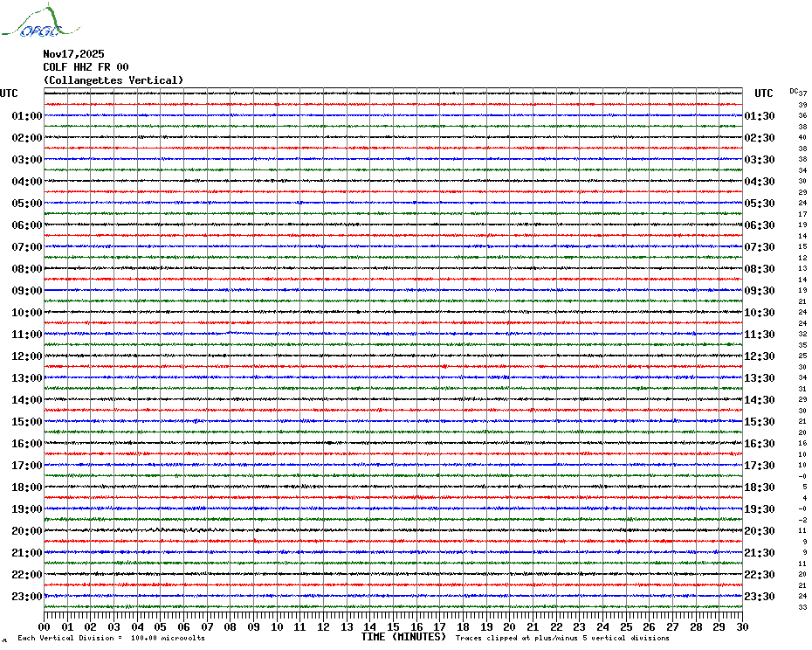Click the 15:30 label on the right
The height and width of the screenshot is (650, 812).
pos(760,421)
